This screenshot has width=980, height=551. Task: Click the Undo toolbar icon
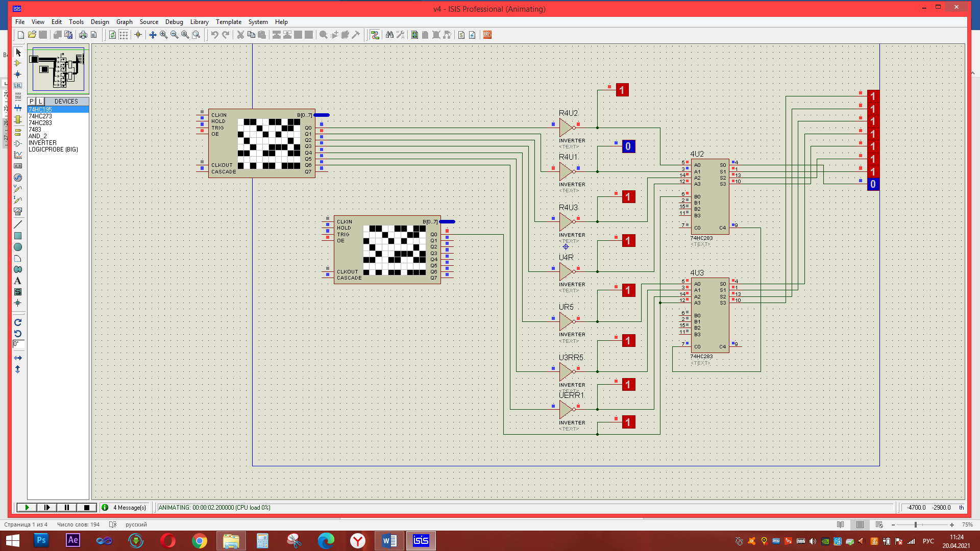214,35
